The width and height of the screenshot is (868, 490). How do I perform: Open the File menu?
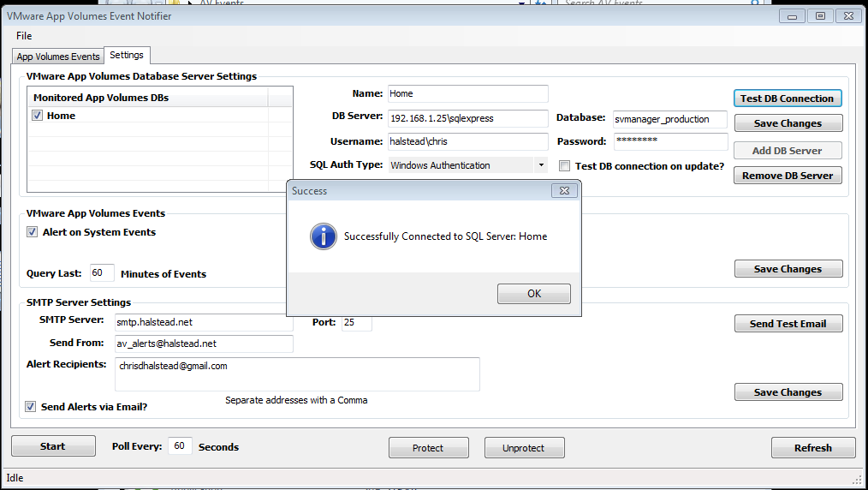click(x=24, y=36)
